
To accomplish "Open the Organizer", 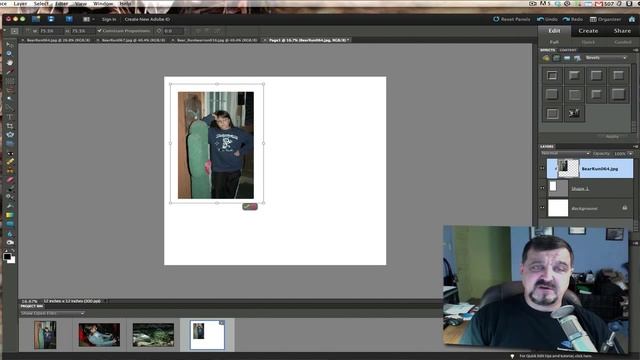I will 605,19.
